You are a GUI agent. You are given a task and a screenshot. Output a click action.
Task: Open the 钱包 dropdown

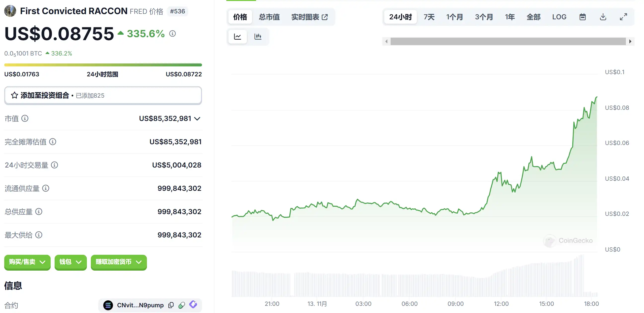[x=70, y=262]
